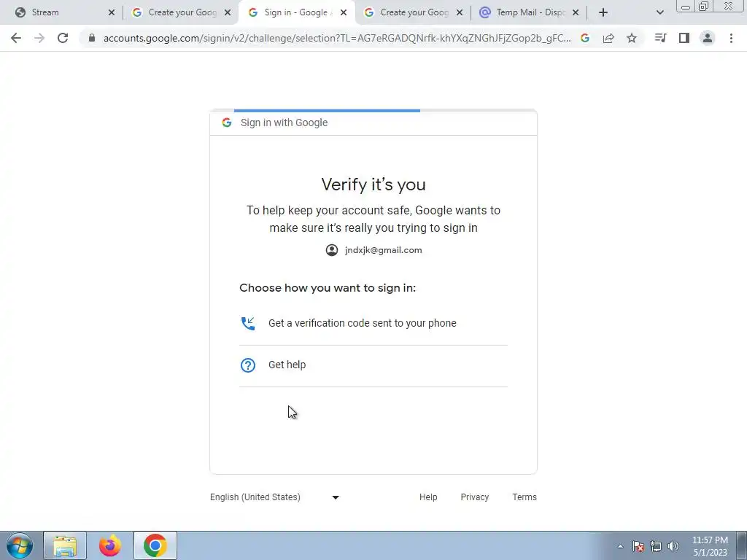Screen dimensions: 747x560
Task: Click the phone call icon
Action: 248,323
